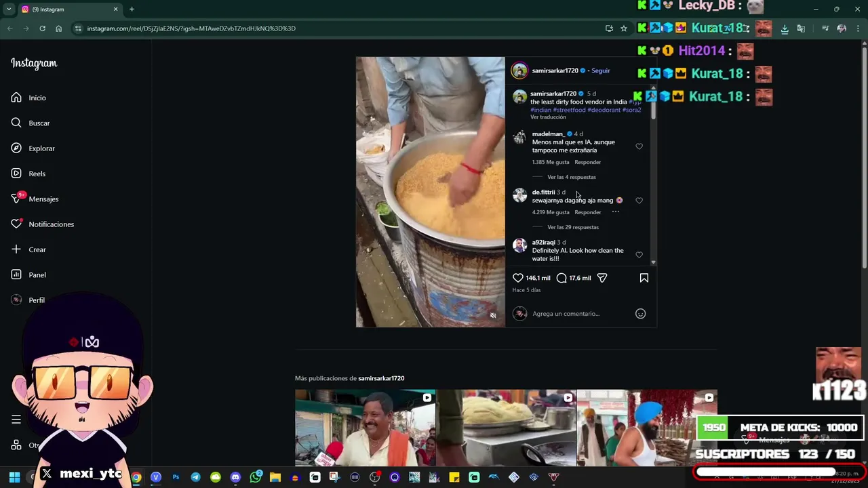The width and height of the screenshot is (868, 488).
Task: Open the Panel chart icon
Action: click(16, 274)
